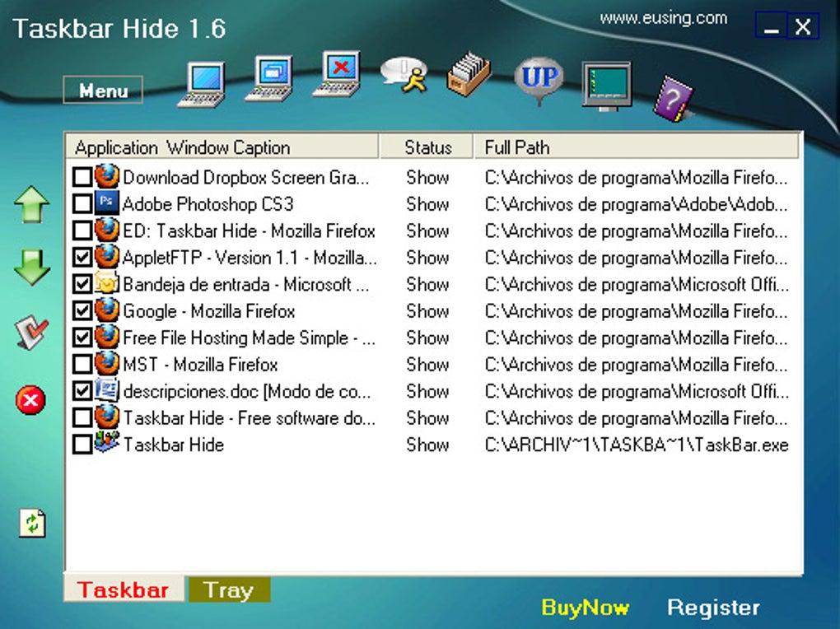This screenshot has width=840, height=629.
Task: Click the Taskbar Hide app icon in last row
Action: pos(106,443)
